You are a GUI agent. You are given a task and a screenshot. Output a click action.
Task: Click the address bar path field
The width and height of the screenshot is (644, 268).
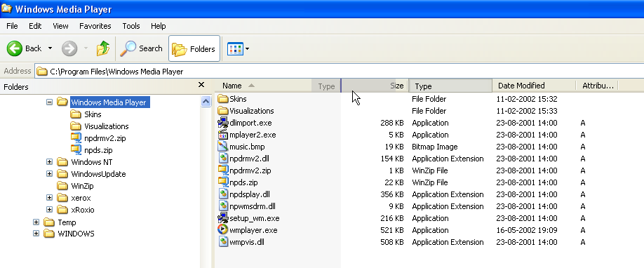[x=340, y=71]
